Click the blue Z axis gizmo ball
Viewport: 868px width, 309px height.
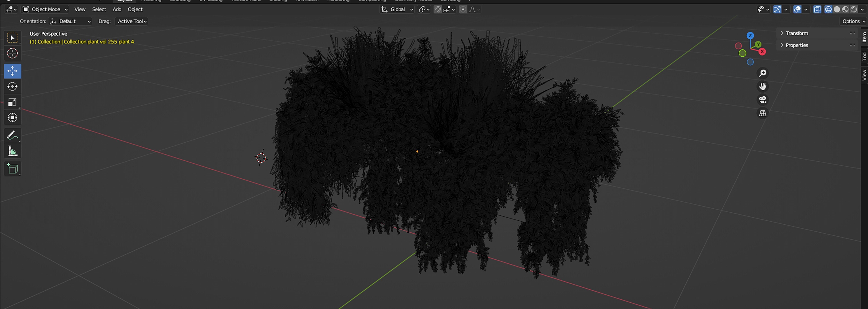(750, 35)
